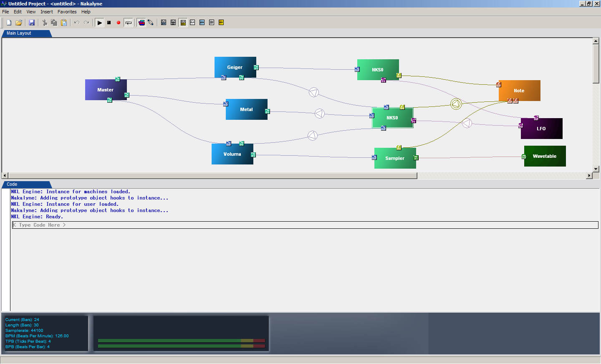Select the Sampler machine node

point(395,158)
